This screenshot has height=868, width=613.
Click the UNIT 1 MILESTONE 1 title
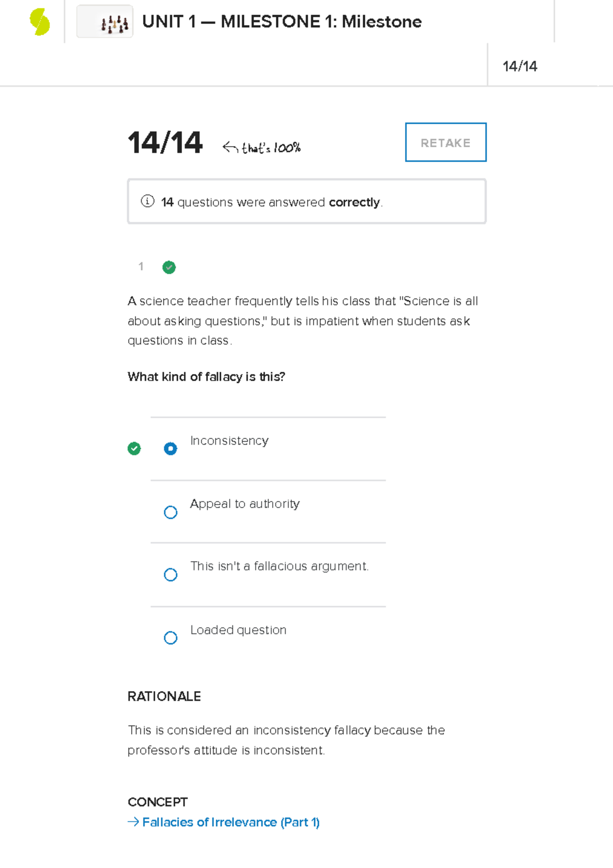(x=282, y=21)
